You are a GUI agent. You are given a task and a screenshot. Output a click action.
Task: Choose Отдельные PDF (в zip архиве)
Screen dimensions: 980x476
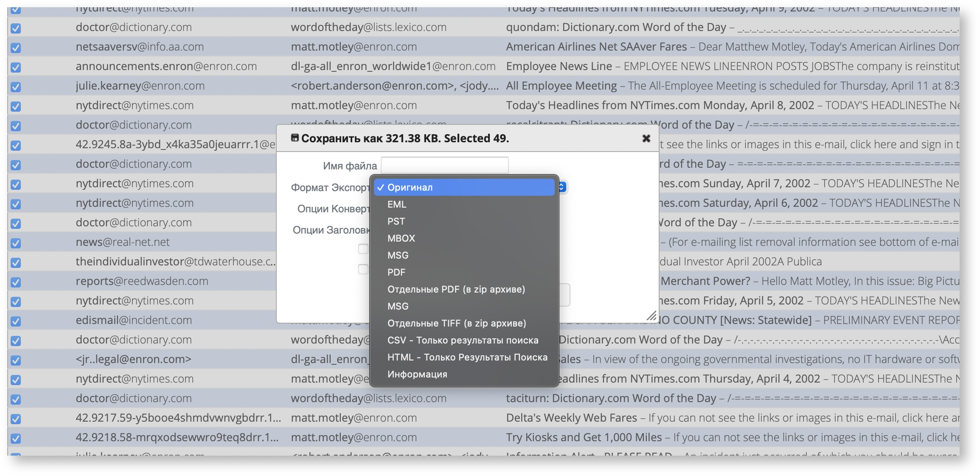click(456, 289)
